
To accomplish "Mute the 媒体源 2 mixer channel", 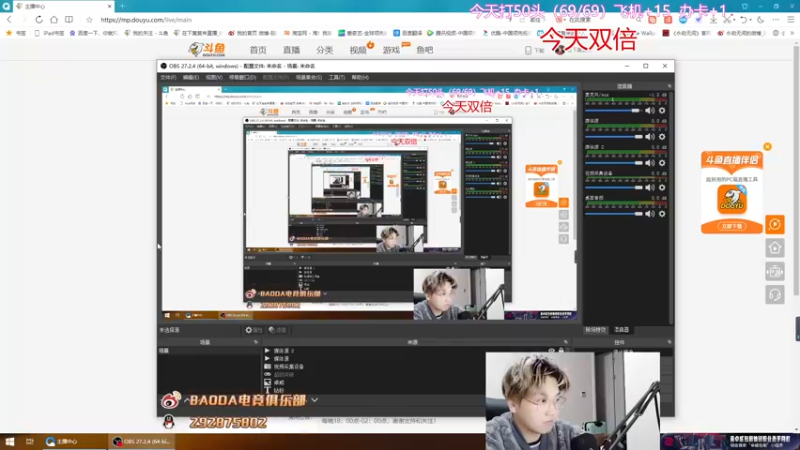I will (x=649, y=163).
